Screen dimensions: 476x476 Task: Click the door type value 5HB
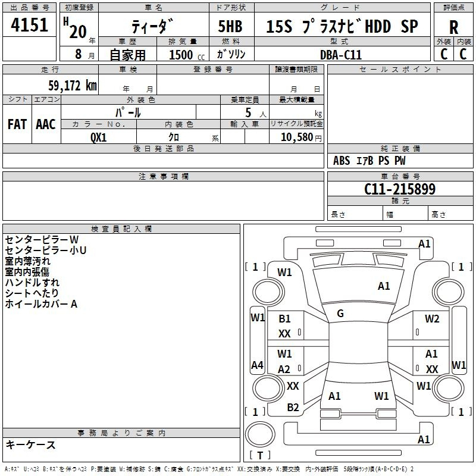230,26
